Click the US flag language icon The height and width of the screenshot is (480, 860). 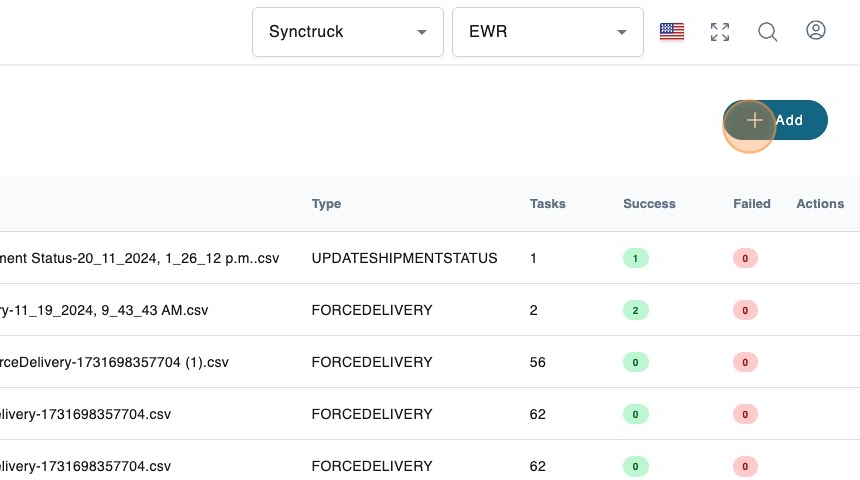coord(672,32)
